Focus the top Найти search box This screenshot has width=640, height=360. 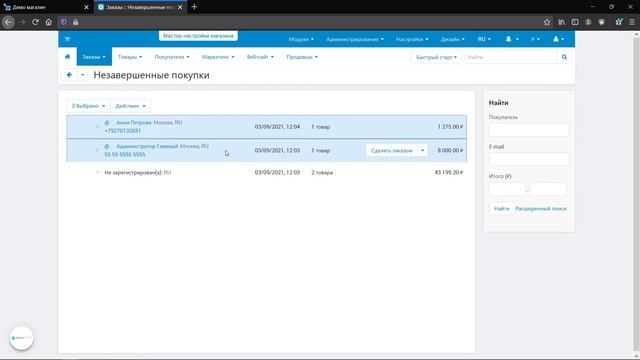point(511,57)
